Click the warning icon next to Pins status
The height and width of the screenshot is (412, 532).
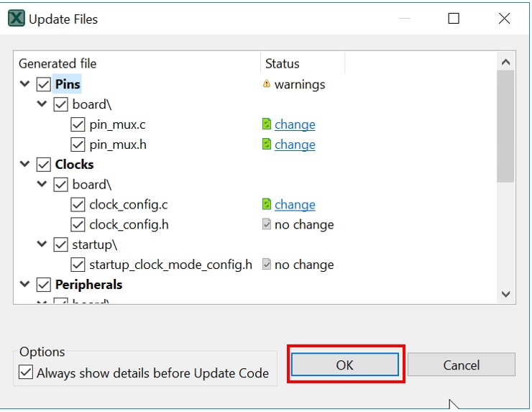pyautogui.click(x=267, y=84)
